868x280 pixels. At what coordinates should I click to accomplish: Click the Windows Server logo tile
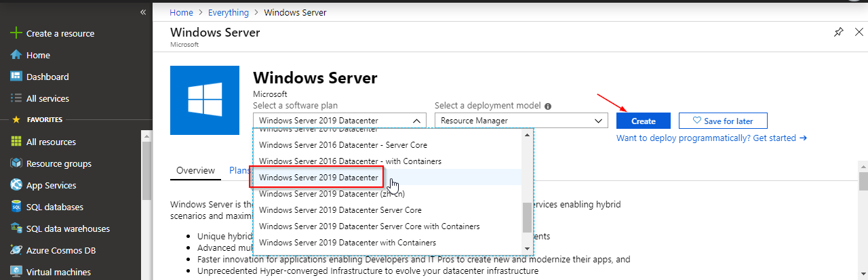205,100
